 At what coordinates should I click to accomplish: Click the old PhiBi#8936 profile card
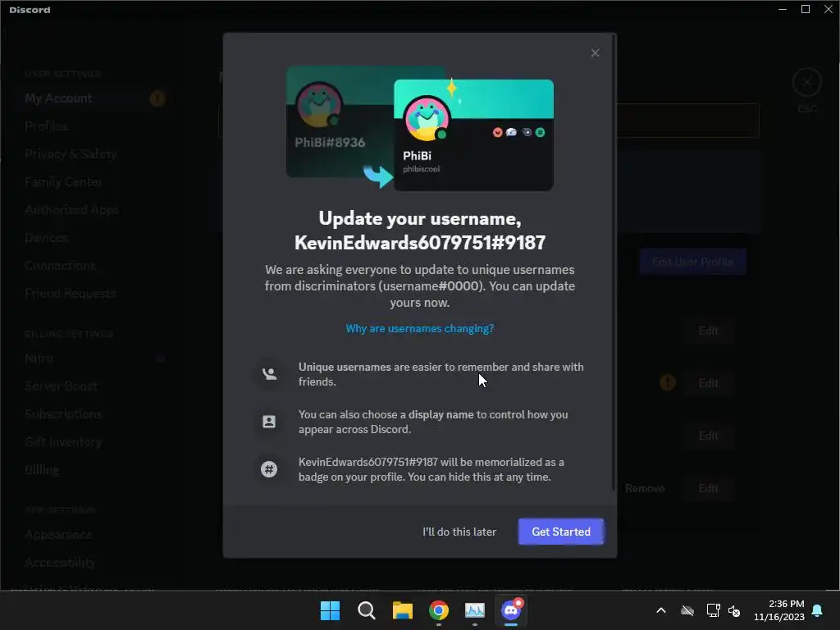pos(340,121)
